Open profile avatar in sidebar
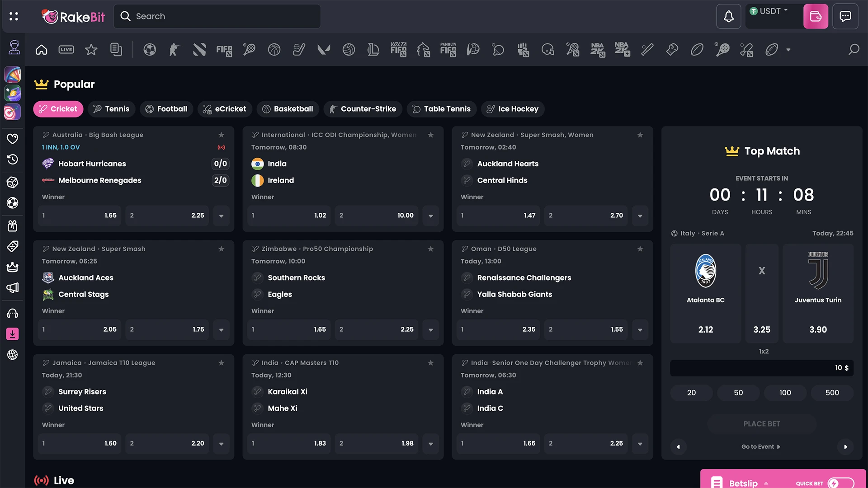 click(x=14, y=47)
